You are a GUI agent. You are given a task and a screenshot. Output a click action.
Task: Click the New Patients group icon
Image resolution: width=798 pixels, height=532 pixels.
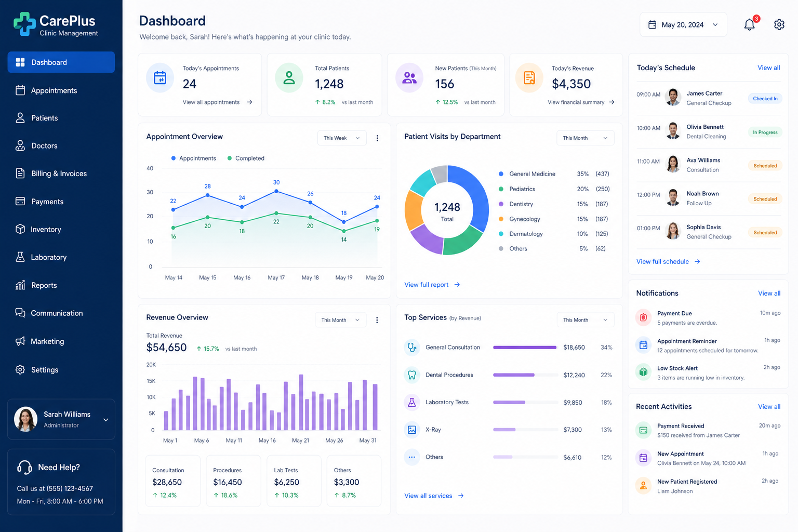(x=409, y=78)
